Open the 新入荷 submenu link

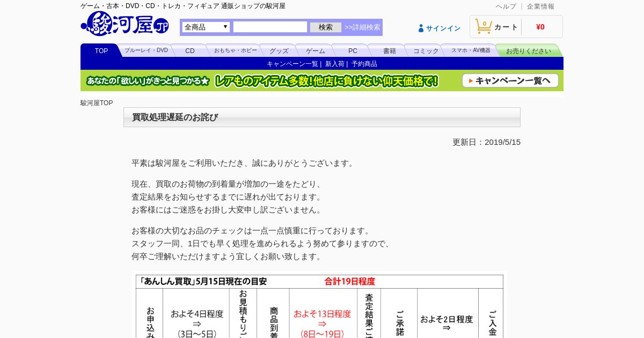click(x=335, y=64)
